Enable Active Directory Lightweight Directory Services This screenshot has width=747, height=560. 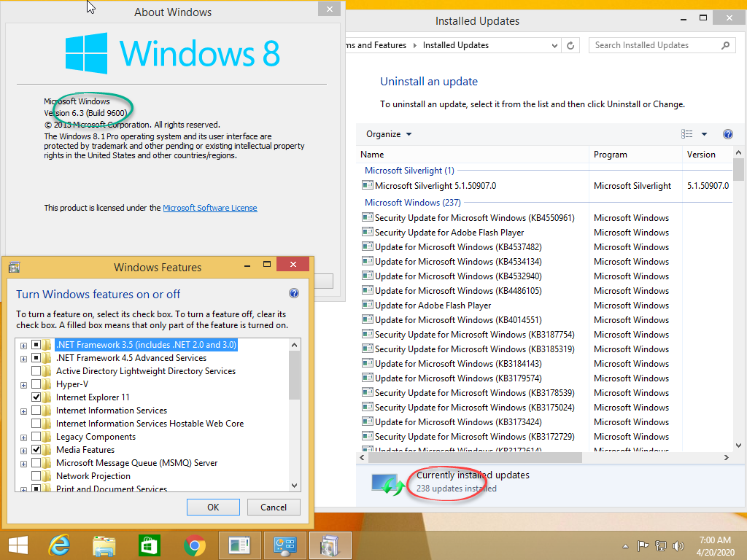point(36,370)
